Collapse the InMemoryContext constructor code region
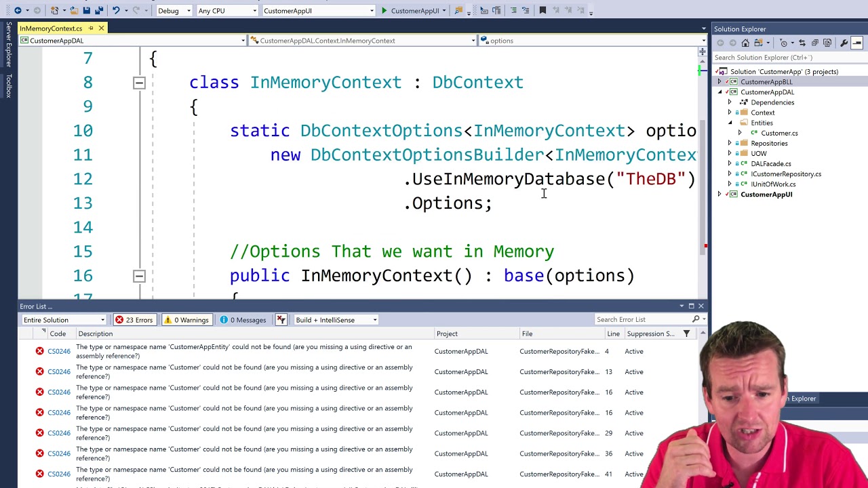Image resolution: width=868 pixels, height=488 pixels. coord(139,276)
